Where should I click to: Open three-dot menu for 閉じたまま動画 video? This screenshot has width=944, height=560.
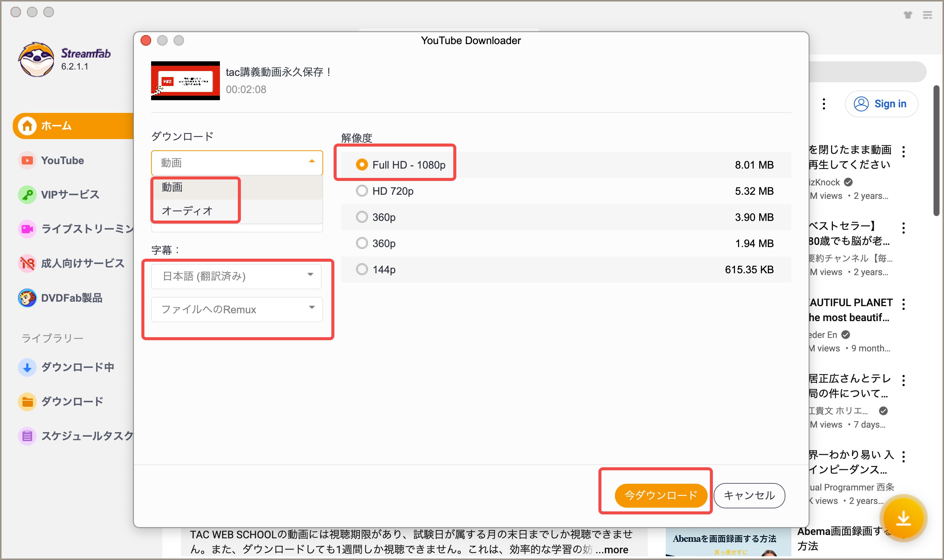[x=903, y=152]
